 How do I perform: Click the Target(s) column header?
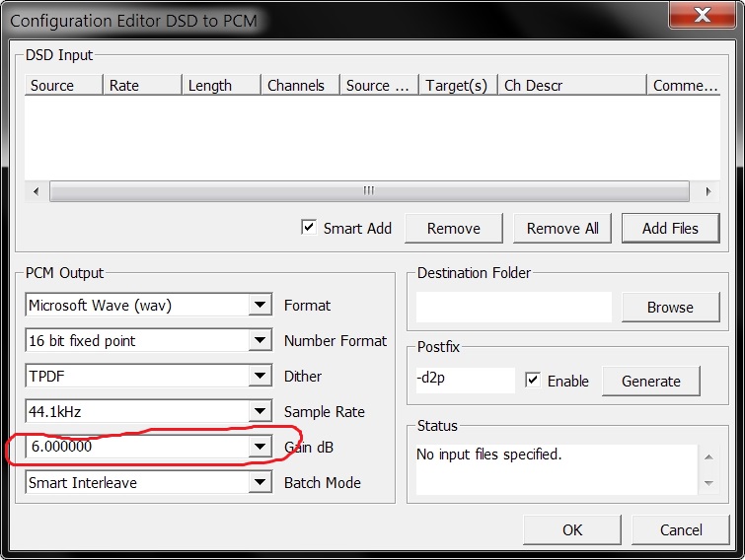(x=458, y=85)
